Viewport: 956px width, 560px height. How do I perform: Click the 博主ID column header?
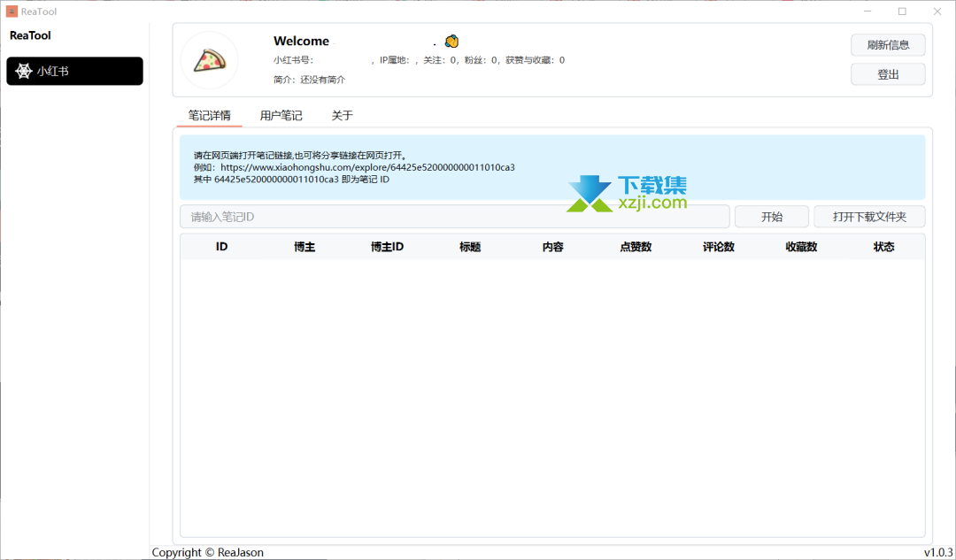387,247
